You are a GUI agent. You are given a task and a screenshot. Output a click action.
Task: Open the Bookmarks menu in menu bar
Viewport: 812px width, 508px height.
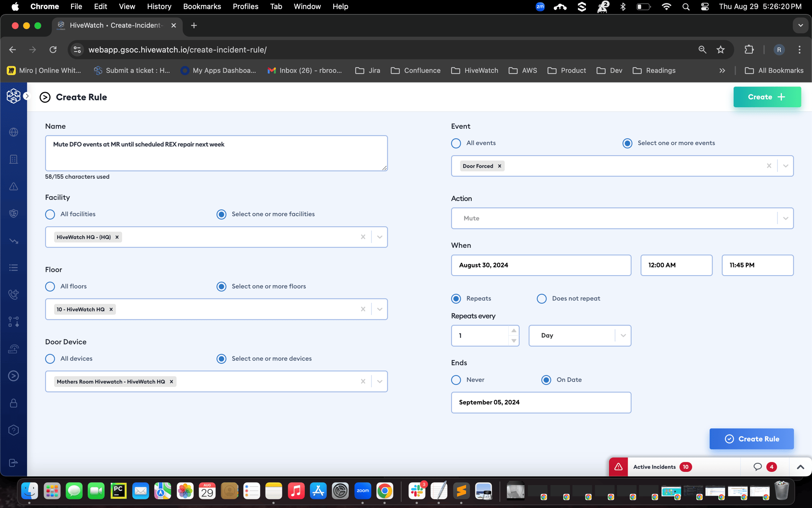pyautogui.click(x=202, y=7)
